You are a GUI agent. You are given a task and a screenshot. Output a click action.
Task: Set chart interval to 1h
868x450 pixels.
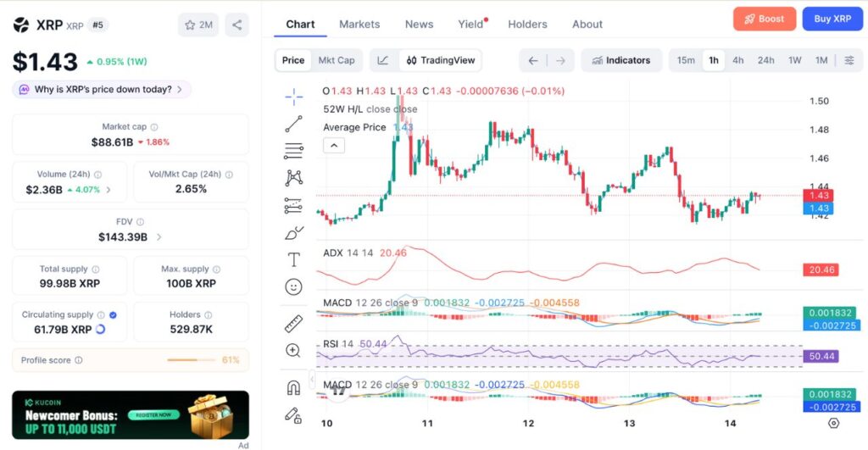714,60
